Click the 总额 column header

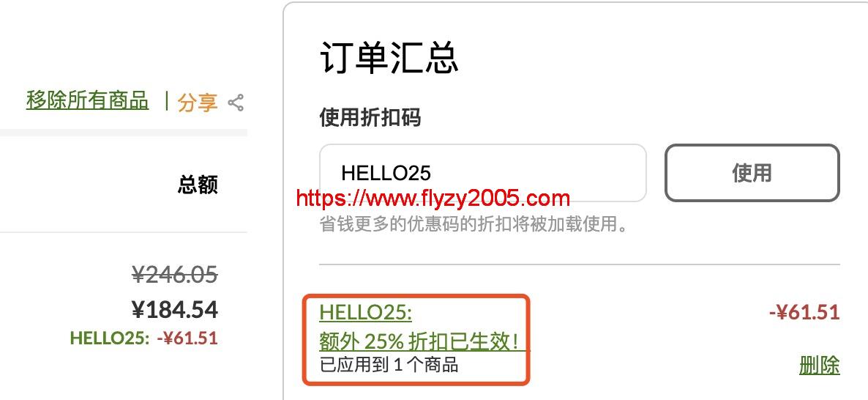point(198,185)
